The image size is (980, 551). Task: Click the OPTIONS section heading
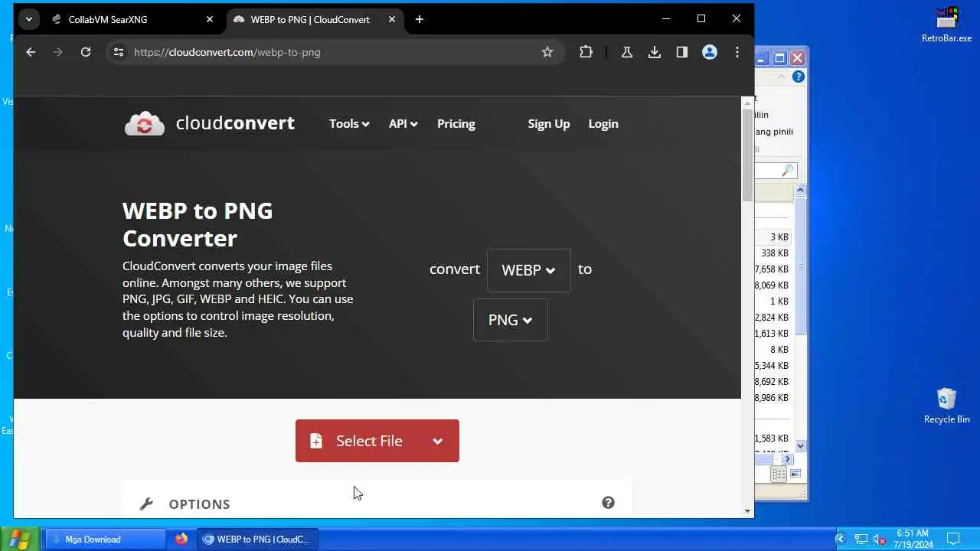[x=199, y=504]
